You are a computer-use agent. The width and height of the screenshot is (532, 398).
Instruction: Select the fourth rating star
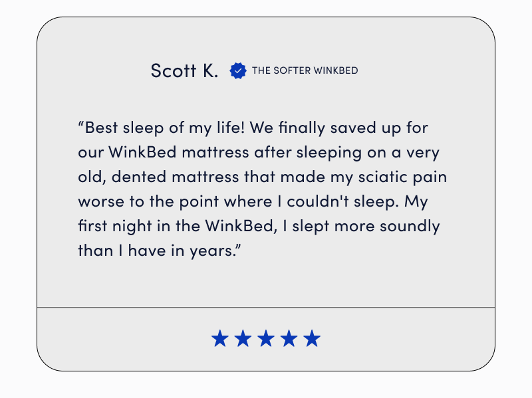point(289,338)
